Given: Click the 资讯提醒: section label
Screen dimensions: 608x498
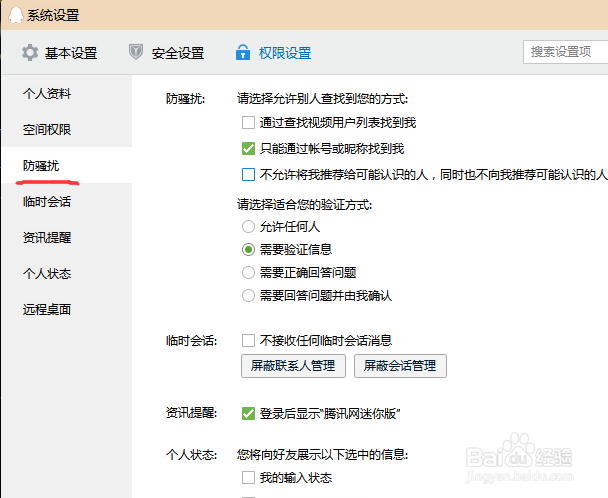Looking at the screenshot, I should coord(192,413).
